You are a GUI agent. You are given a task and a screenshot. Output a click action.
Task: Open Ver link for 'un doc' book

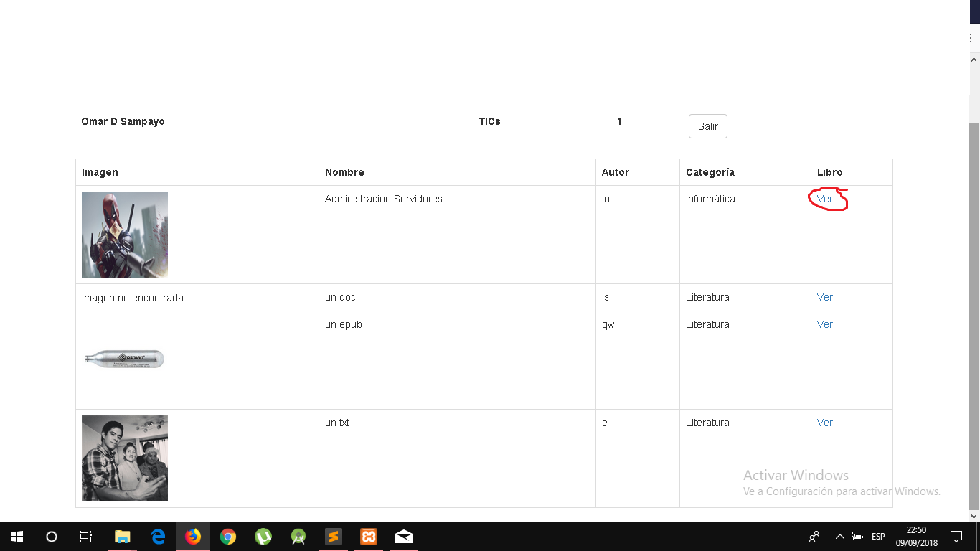click(x=825, y=297)
